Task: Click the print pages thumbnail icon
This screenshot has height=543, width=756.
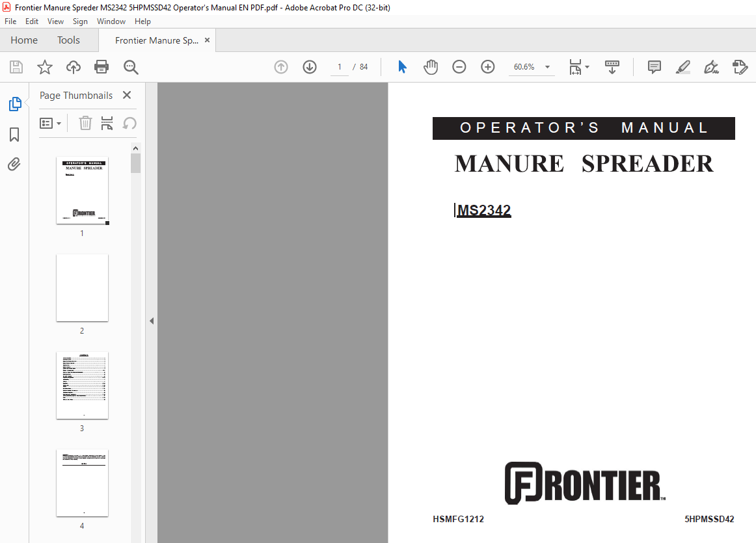Action: 107,124
